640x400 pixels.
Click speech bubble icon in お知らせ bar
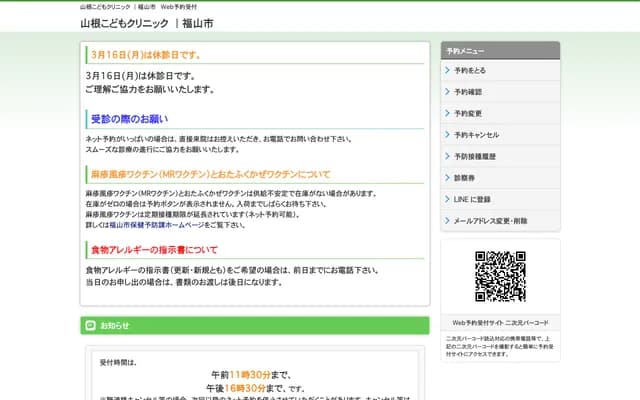tap(91, 325)
